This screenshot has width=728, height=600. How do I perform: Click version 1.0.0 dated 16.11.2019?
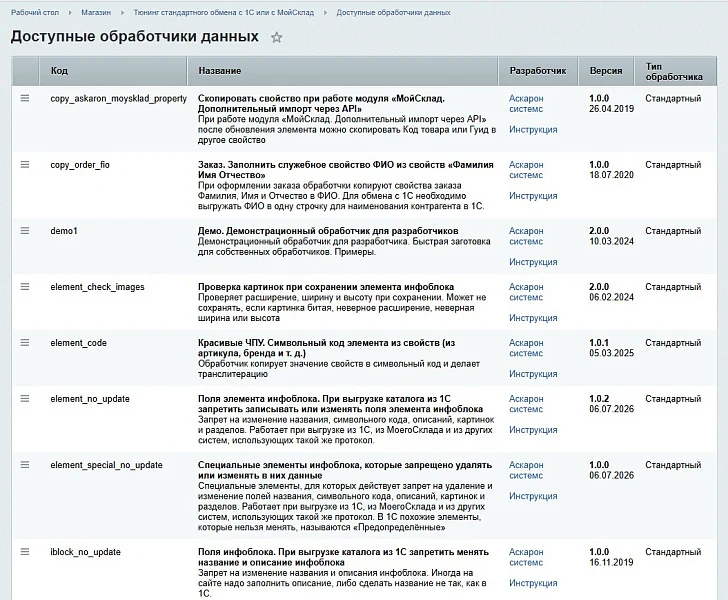(x=611, y=557)
